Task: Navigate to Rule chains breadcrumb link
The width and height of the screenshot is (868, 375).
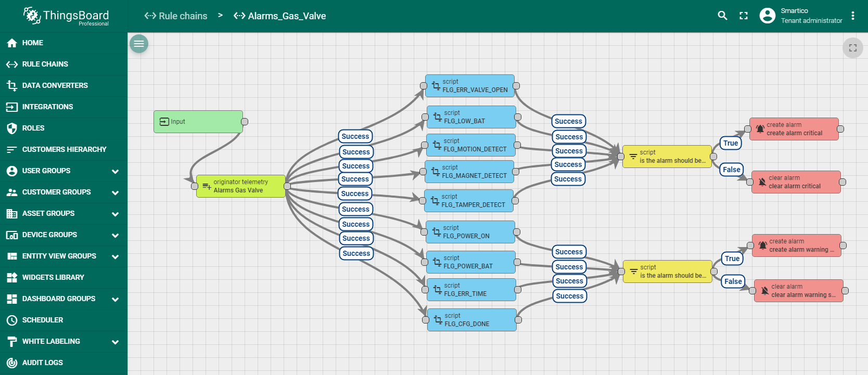Action: (176, 16)
